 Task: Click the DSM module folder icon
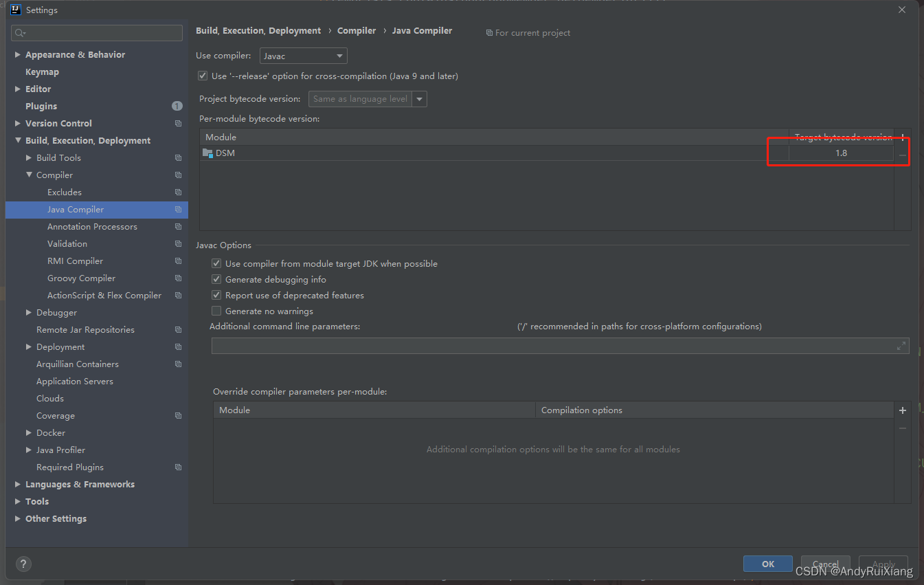click(207, 153)
